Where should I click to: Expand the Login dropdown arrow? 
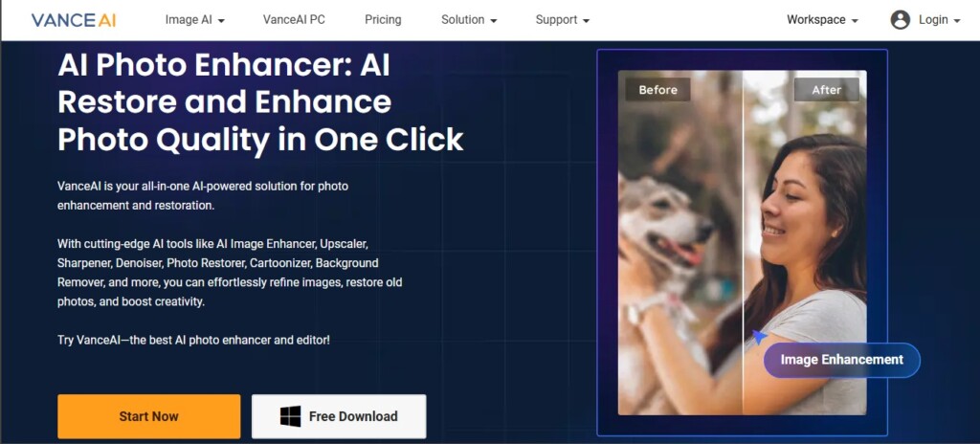click(x=957, y=21)
